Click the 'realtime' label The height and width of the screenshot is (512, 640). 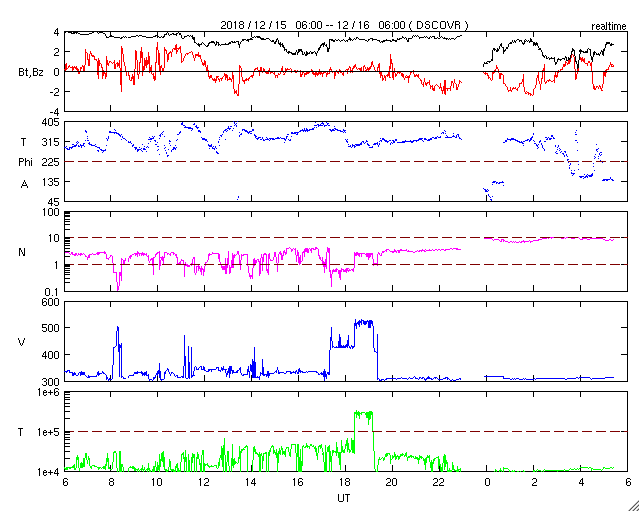tap(609, 27)
